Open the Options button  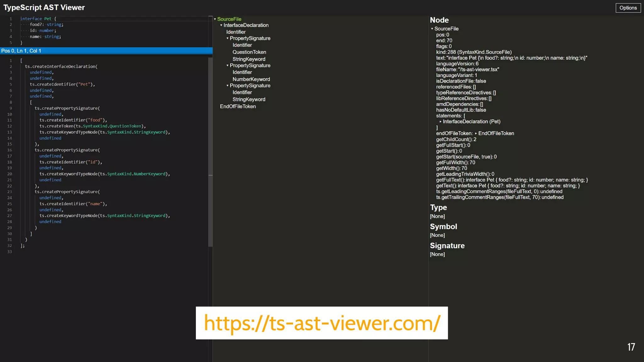coord(628,8)
